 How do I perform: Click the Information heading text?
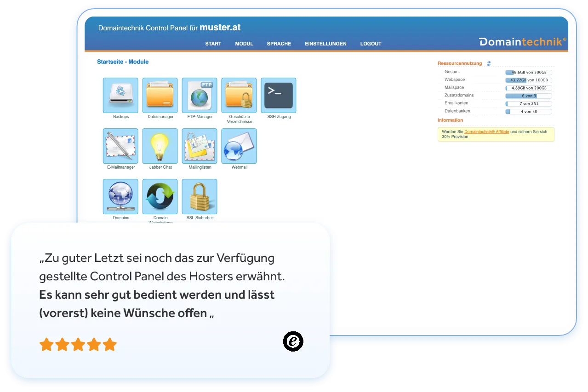click(451, 120)
